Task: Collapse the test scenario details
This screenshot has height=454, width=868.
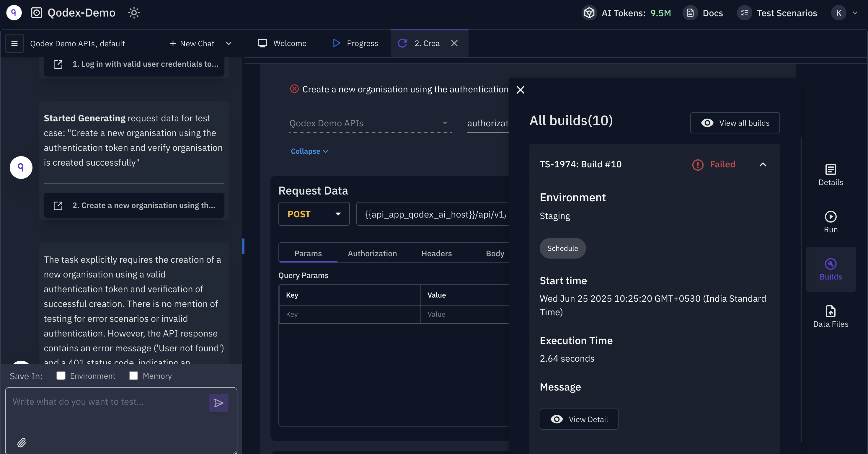Action: tap(309, 151)
